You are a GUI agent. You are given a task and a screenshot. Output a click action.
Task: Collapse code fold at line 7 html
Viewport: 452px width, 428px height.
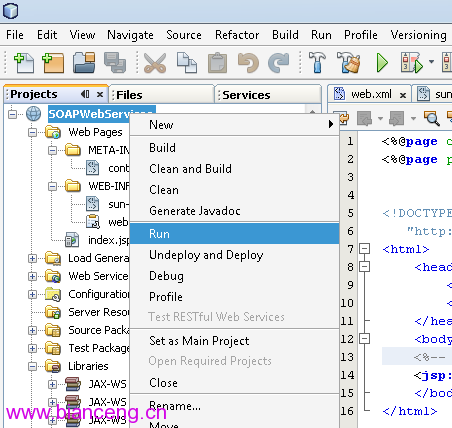tap(365, 249)
